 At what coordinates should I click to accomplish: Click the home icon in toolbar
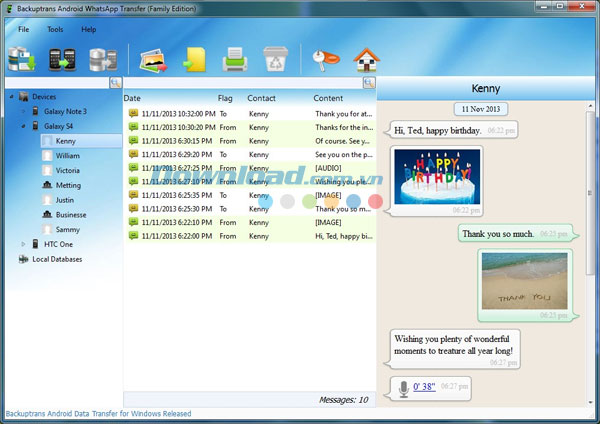click(x=368, y=59)
